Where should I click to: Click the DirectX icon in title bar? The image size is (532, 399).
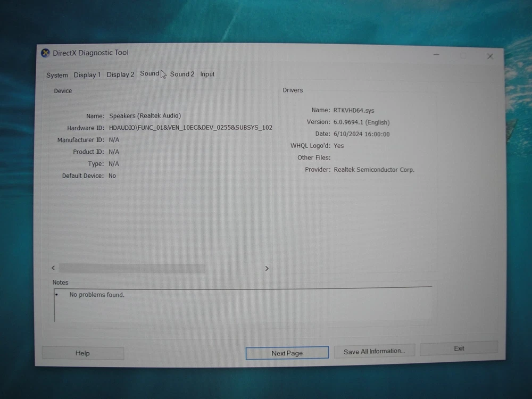pyautogui.click(x=45, y=53)
